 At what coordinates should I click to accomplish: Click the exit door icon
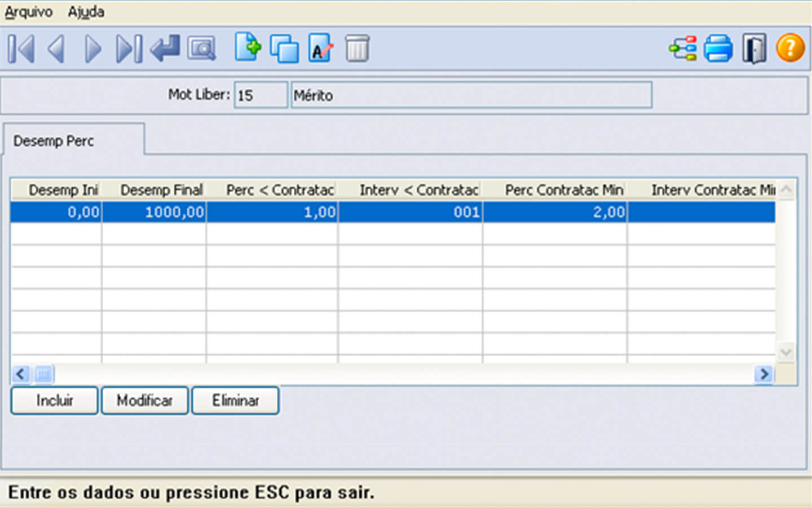click(x=754, y=49)
